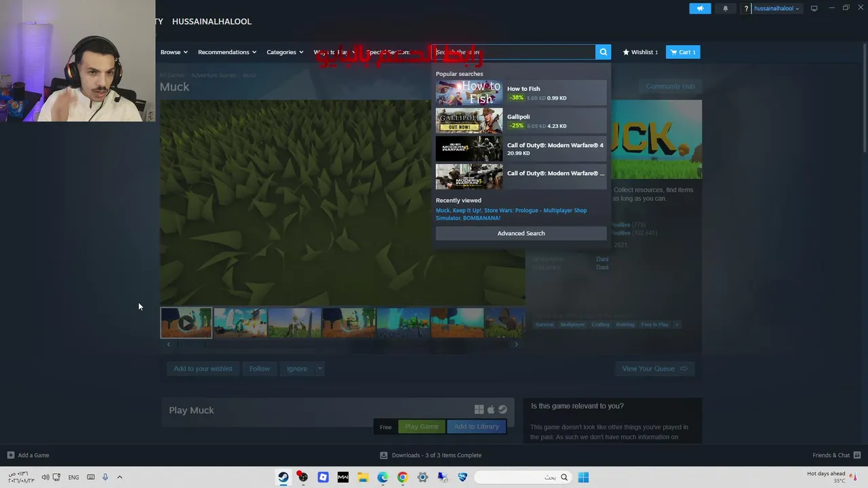Image resolution: width=868 pixels, height=488 pixels.
Task: Click the Ignore button
Action: [x=297, y=369]
